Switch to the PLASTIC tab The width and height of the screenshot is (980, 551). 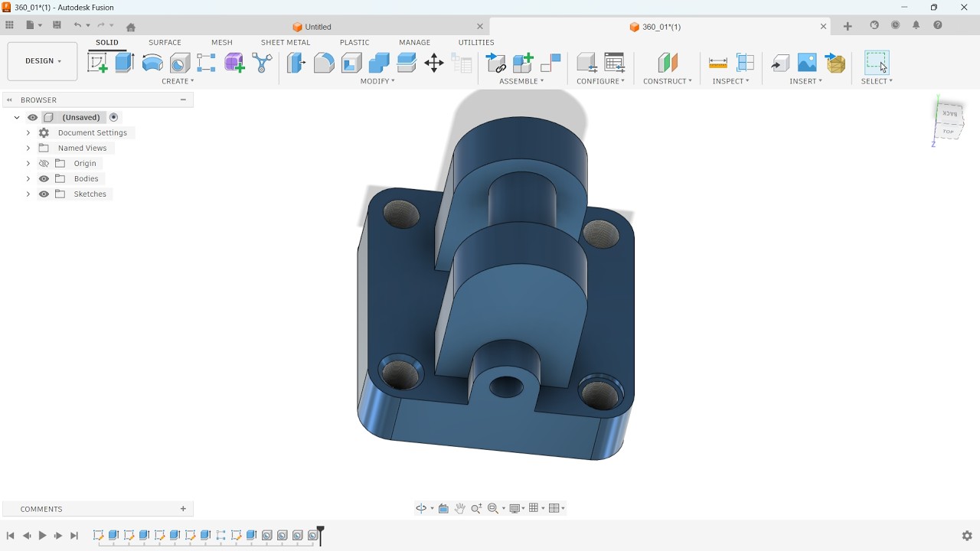(x=354, y=42)
